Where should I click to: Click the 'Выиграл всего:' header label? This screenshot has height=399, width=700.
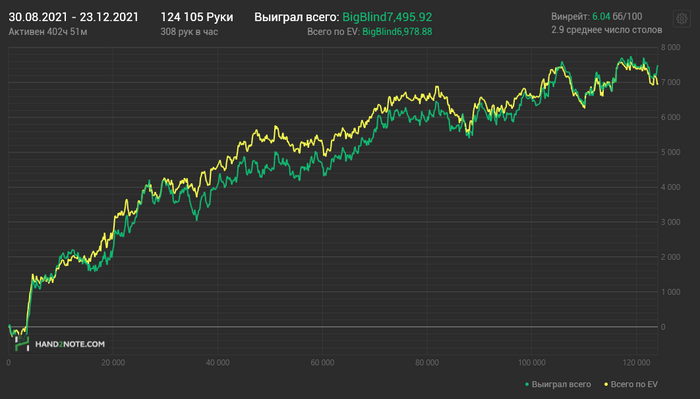point(297,17)
